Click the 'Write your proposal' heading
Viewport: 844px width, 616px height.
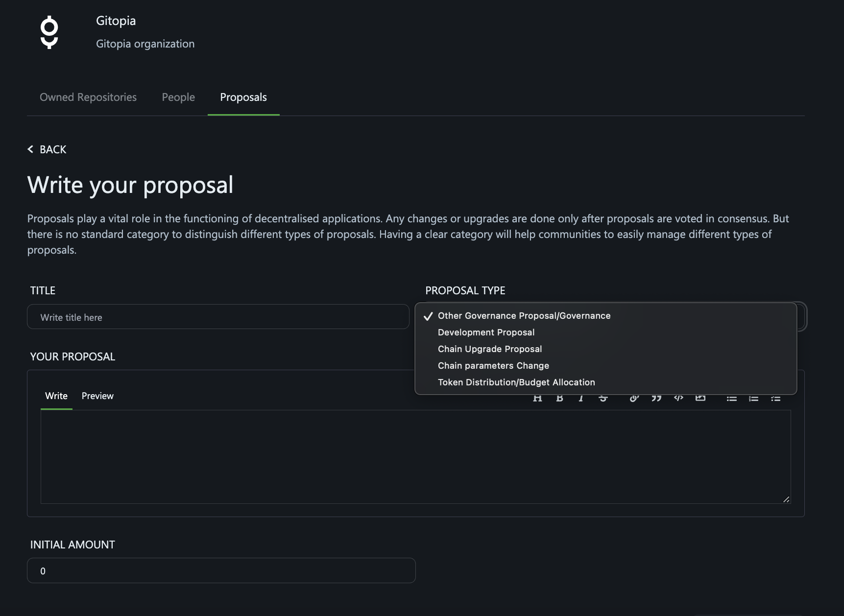click(130, 185)
